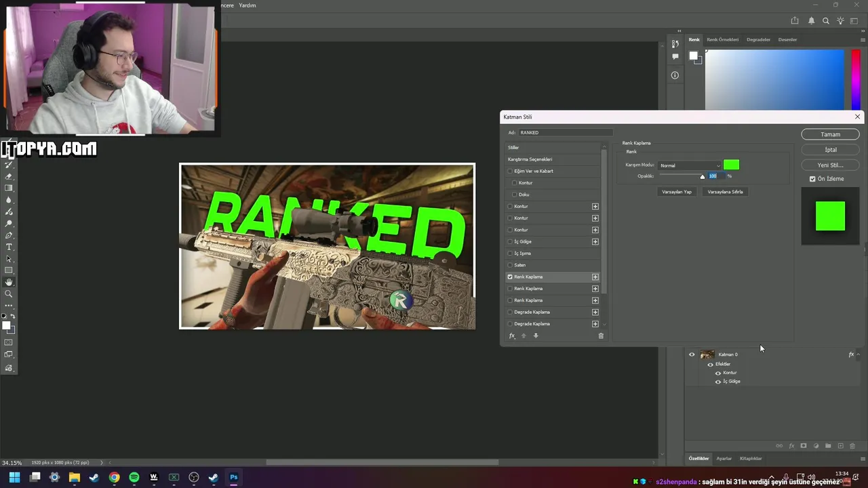Open the Yardım menu

(x=248, y=5)
